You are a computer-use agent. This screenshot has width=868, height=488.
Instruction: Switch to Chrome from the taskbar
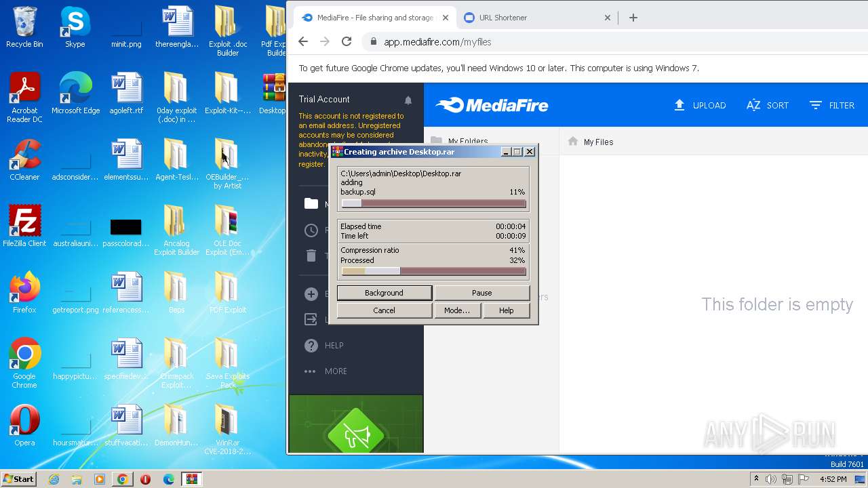pos(123,479)
